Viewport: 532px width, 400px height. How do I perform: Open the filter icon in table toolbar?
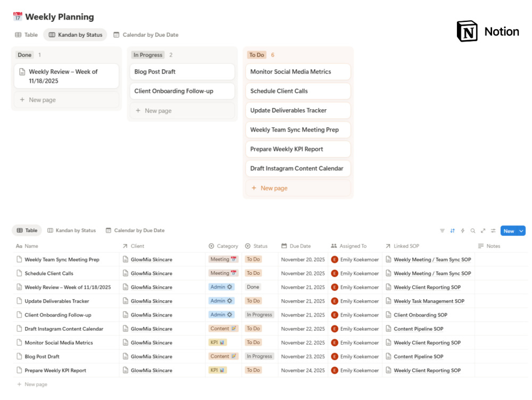click(442, 231)
